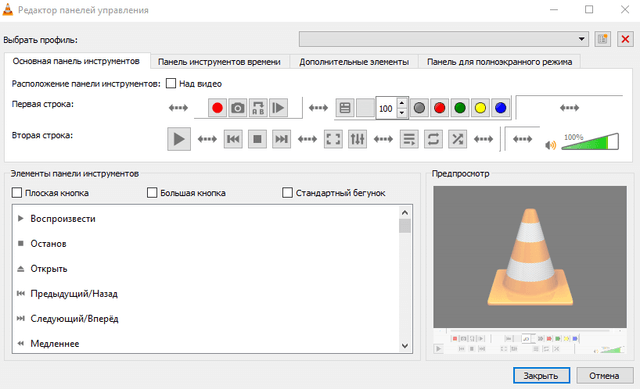Image resolution: width=640 pixels, height=389 pixels.
Task: Click the A-B loop icon
Action: [x=258, y=108]
